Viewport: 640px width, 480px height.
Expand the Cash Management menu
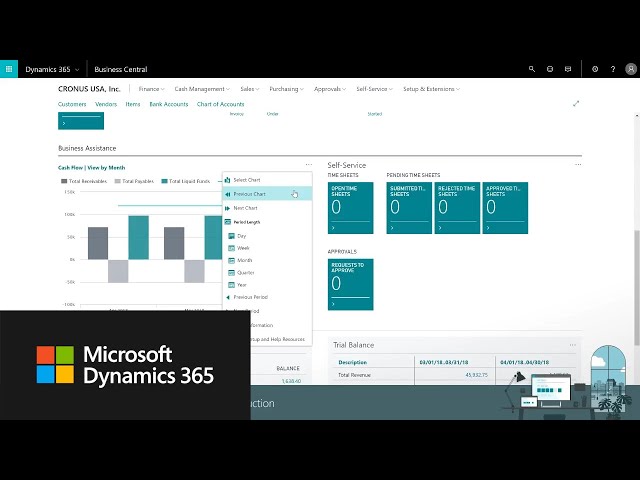click(202, 89)
